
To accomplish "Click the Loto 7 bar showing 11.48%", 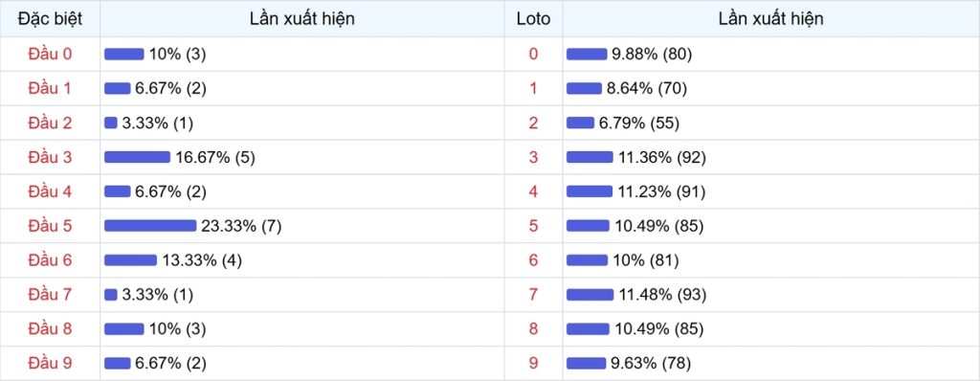I will tap(590, 295).
